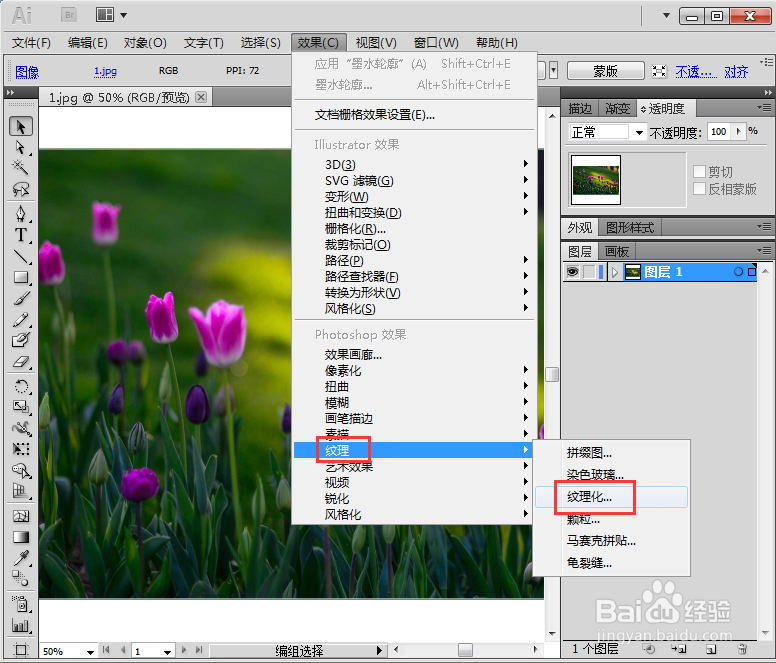Select the Direct Selection tool
This screenshot has width=776, height=663.
click(21, 147)
